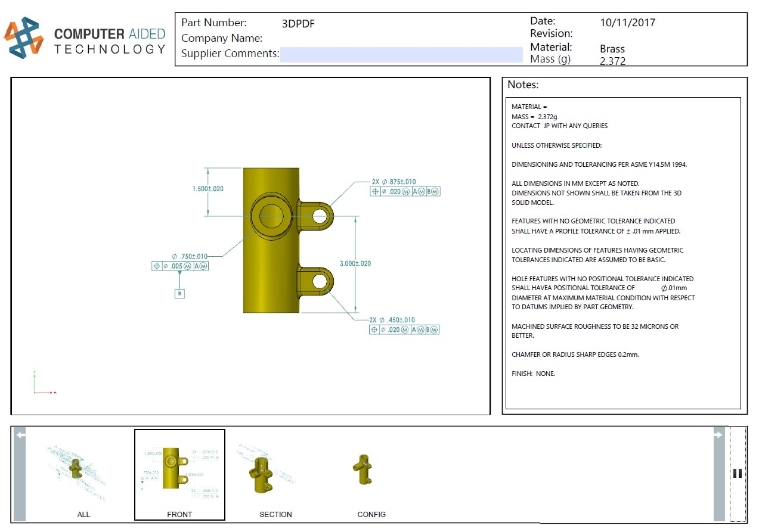Screen dimensions: 759x532
Task: Click the 10/11/2017 date value
Action: [627, 23]
